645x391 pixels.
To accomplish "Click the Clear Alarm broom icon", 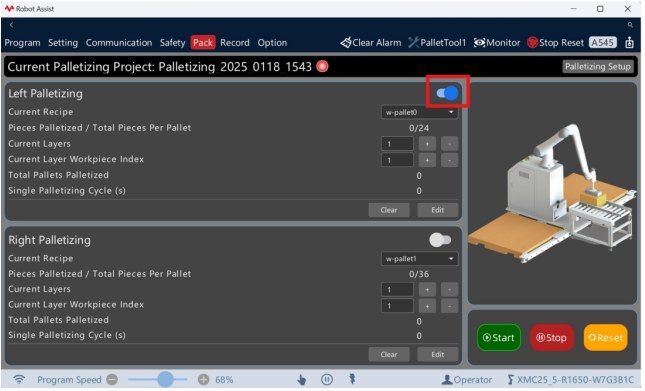I will point(347,43).
